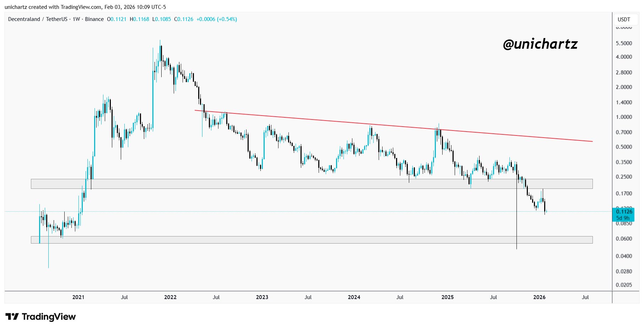The width and height of the screenshot is (644, 330).
Task: Open the TradingView wordmark link
Action: click(49, 316)
